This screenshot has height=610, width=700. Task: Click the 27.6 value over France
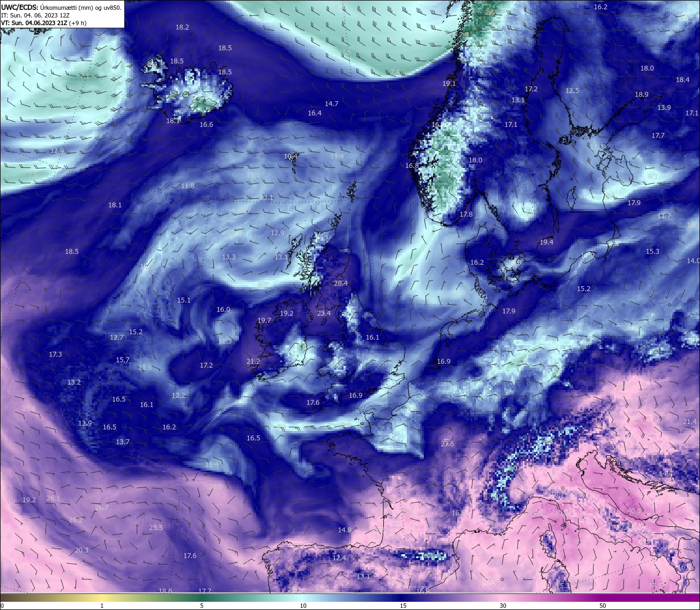point(447,444)
